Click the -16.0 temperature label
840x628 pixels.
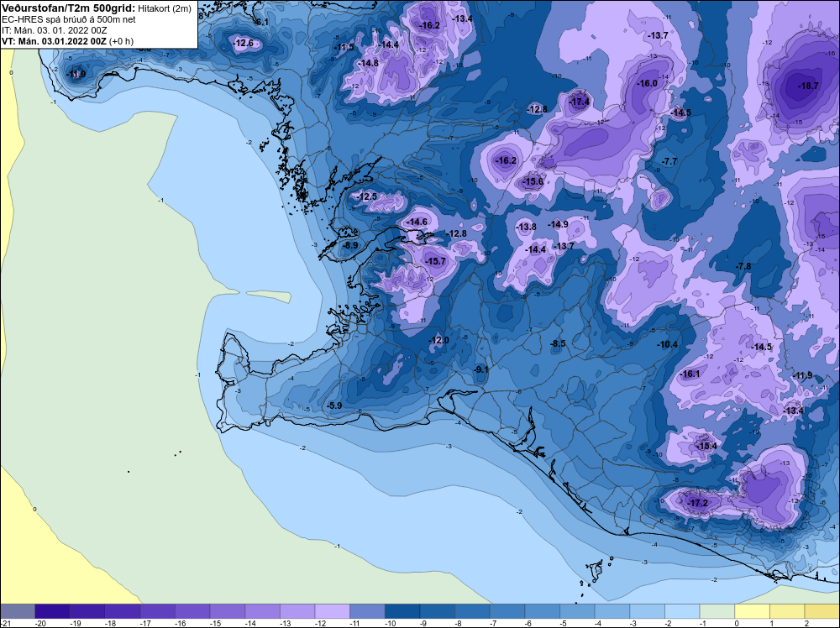[647, 83]
